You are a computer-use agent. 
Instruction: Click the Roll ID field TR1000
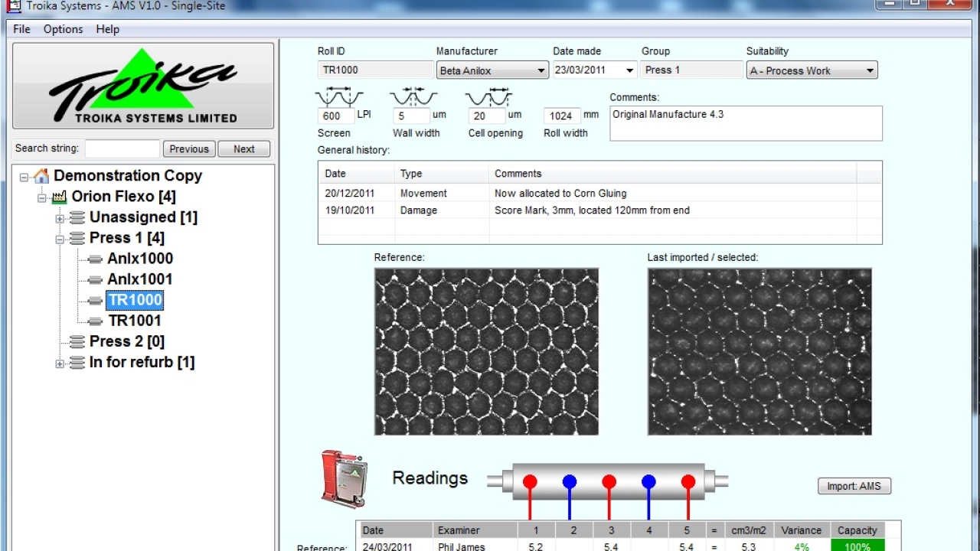click(x=375, y=70)
